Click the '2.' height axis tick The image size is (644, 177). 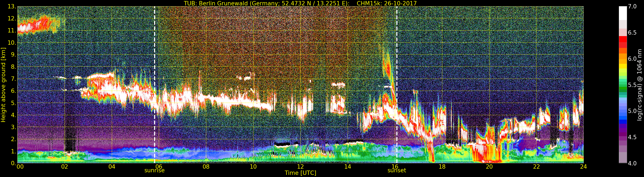13,139
